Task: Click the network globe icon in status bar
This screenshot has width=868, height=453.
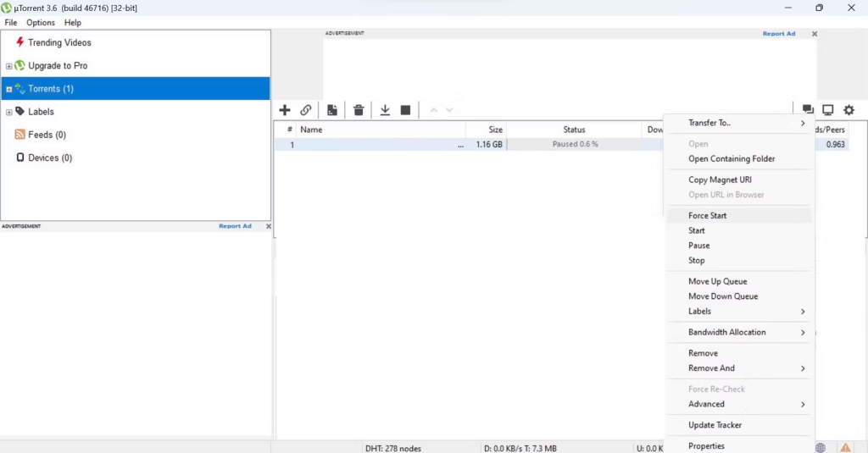Action: pyautogui.click(x=821, y=448)
